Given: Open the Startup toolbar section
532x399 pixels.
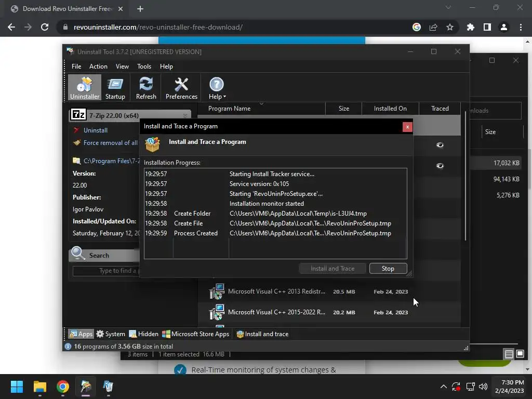Looking at the screenshot, I should pyautogui.click(x=115, y=87).
